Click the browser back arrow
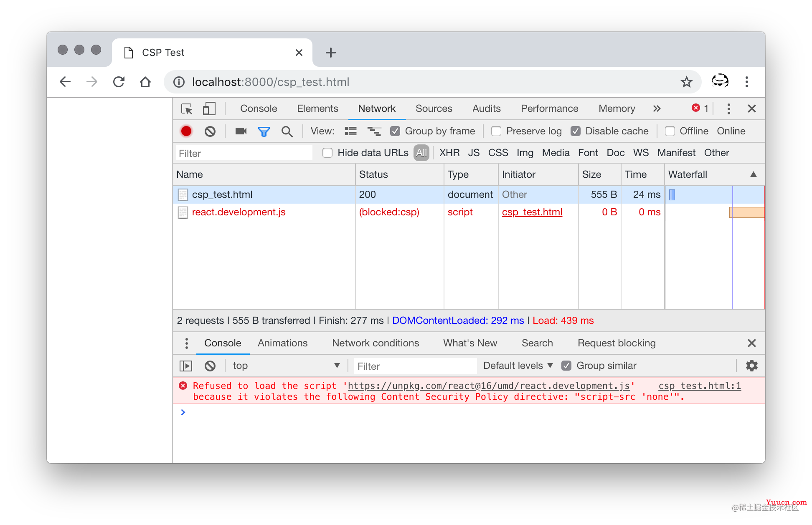The height and width of the screenshot is (525, 812). click(x=65, y=82)
